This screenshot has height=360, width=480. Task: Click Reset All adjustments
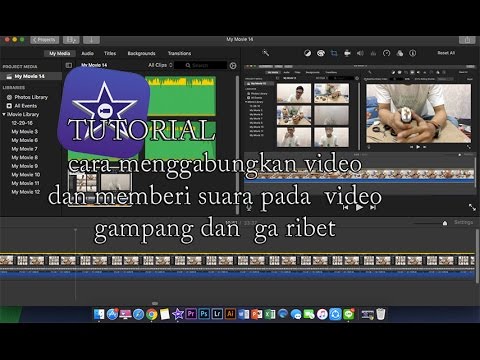click(x=446, y=53)
